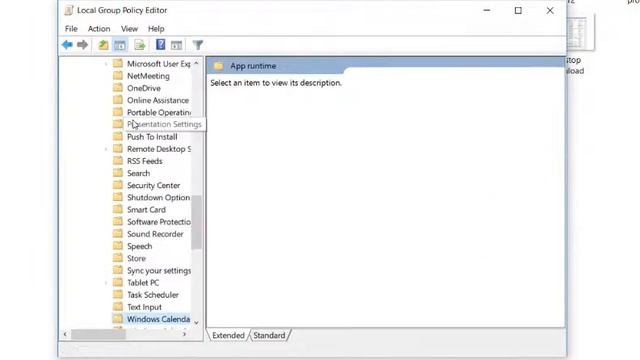Click tree horizontal scrollbar left arrow
Screen dimensions: 640x360
pyautogui.click(x=65, y=334)
